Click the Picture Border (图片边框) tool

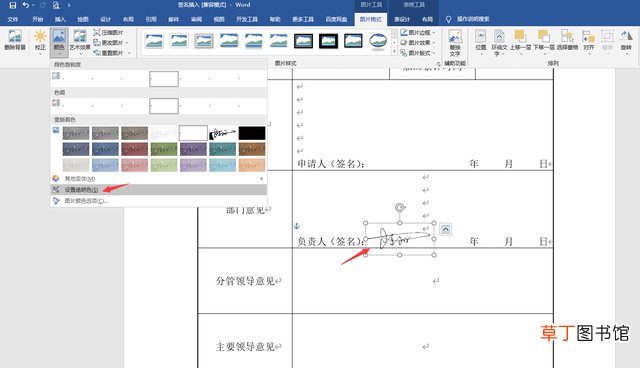415,32
